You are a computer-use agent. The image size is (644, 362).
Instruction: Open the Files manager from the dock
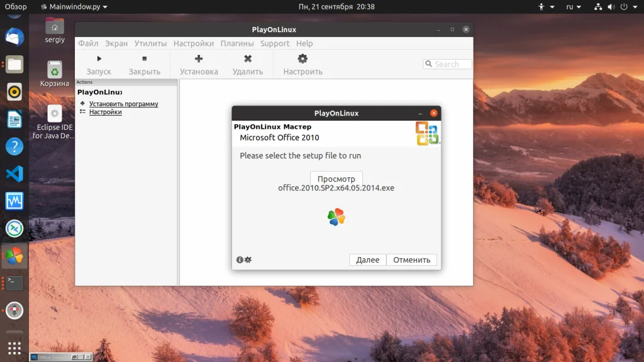point(14,65)
